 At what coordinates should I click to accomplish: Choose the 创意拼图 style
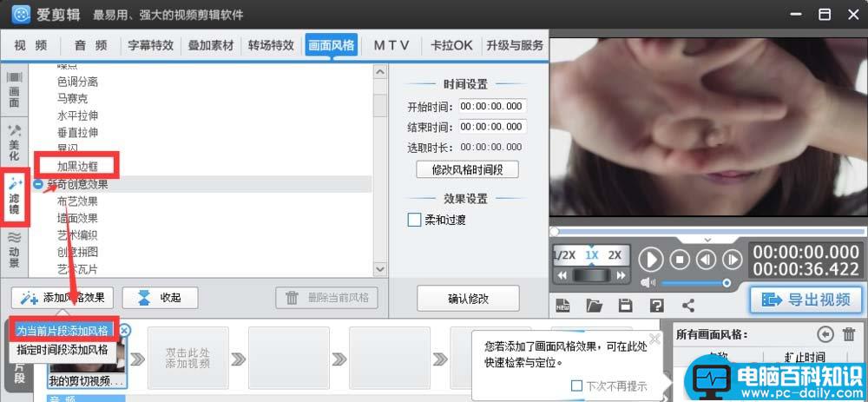pos(77,252)
